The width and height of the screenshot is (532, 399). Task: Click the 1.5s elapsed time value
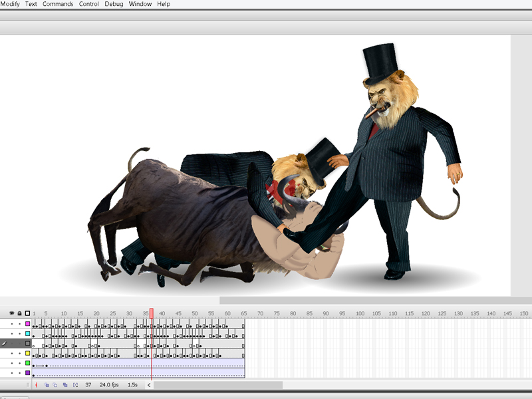click(132, 385)
